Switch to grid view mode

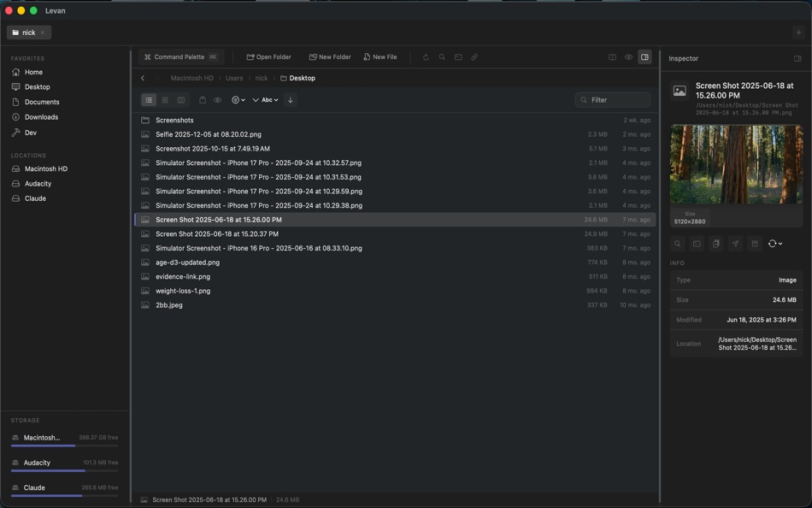pos(165,100)
